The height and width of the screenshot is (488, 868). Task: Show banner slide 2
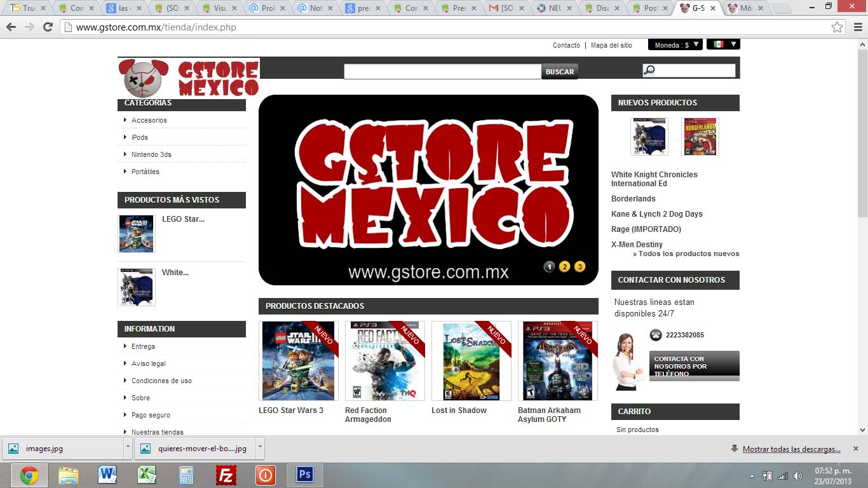click(565, 267)
